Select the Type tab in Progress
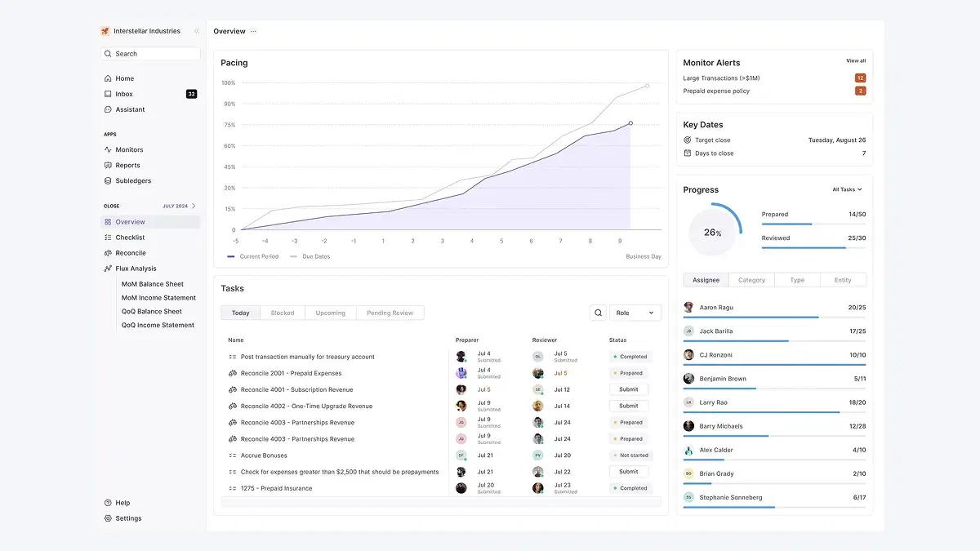 pyautogui.click(x=797, y=280)
